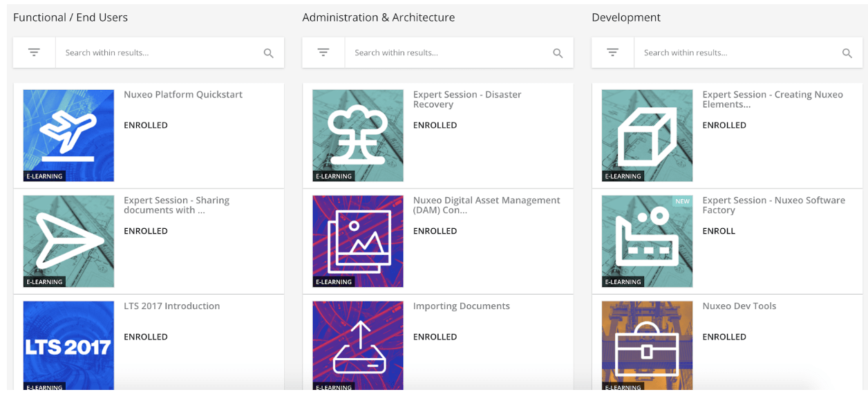The image size is (868, 401).
Task: Open Importing Documents course title
Action: click(462, 306)
